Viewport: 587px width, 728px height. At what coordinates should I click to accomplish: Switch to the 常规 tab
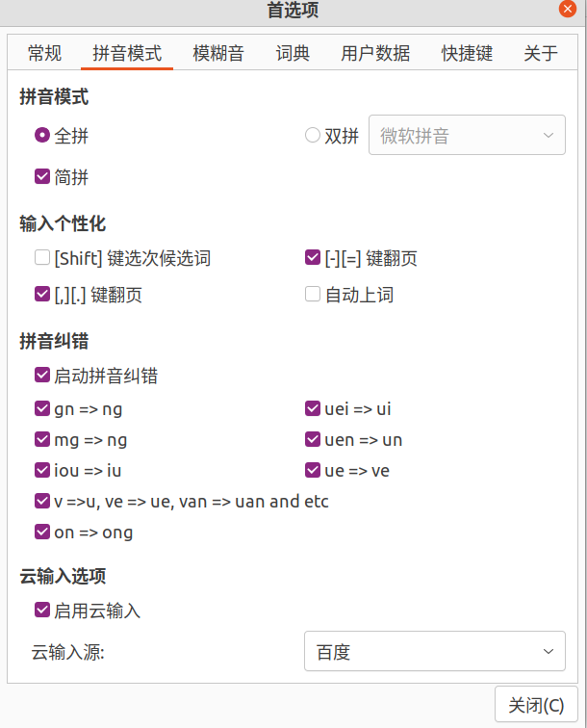pos(44,53)
